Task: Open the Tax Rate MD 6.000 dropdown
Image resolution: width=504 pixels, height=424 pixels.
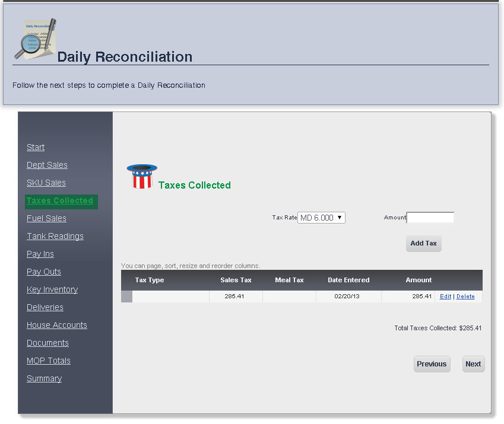Action: (321, 218)
